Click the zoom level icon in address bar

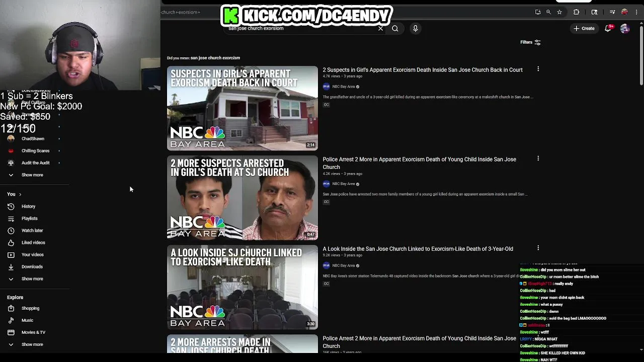pos(548,12)
